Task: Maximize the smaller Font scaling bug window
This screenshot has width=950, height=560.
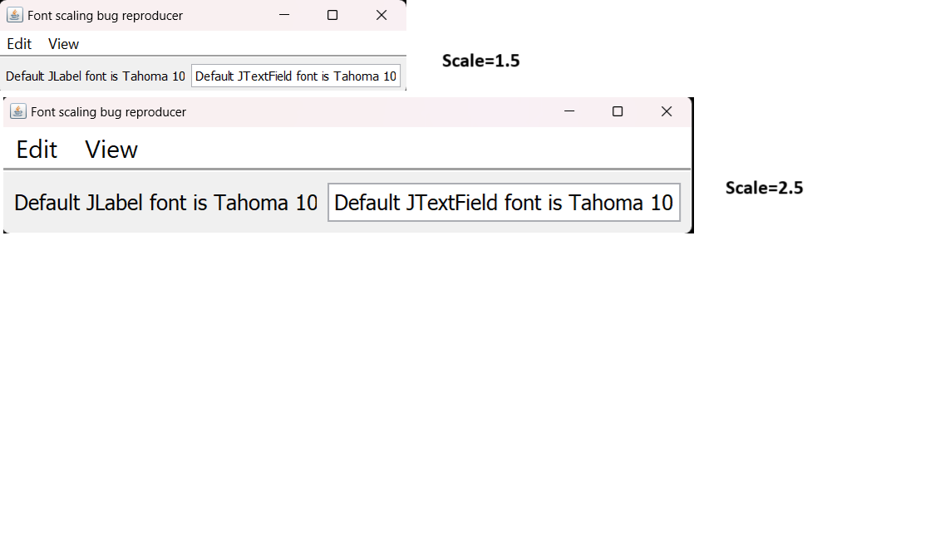Action: [x=332, y=15]
